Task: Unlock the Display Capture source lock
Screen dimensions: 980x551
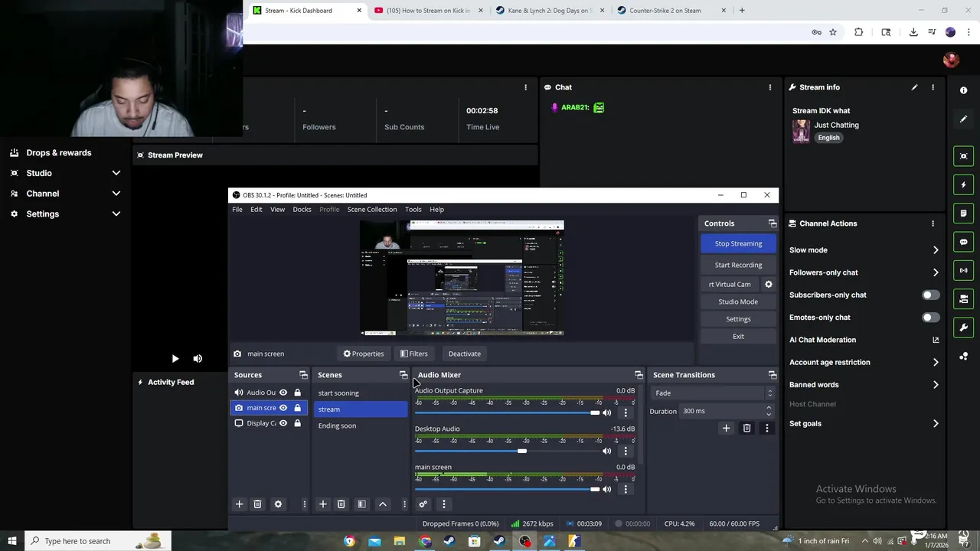Action: (298, 423)
